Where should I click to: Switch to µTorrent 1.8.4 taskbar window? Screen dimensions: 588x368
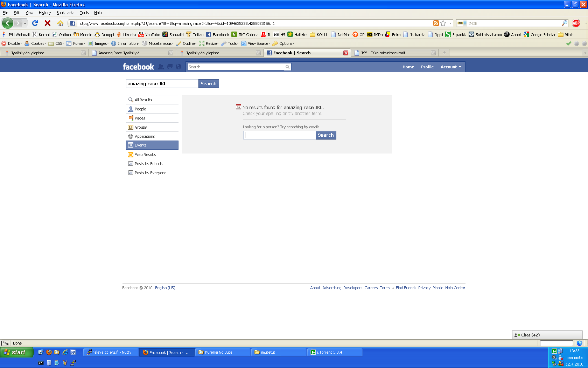[x=335, y=352]
